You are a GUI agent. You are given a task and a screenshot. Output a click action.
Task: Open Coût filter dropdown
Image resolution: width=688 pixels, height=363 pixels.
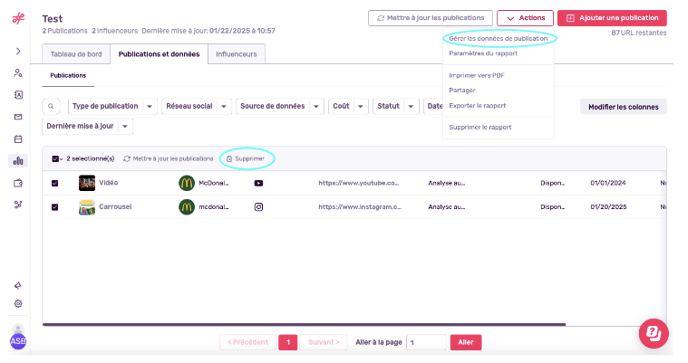pos(348,106)
